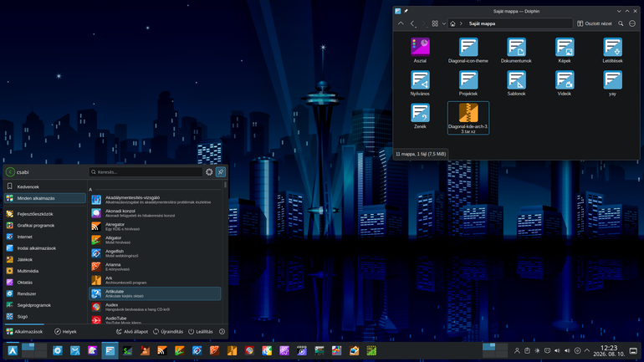Expand the view mode dropdown arrow

pos(444,23)
